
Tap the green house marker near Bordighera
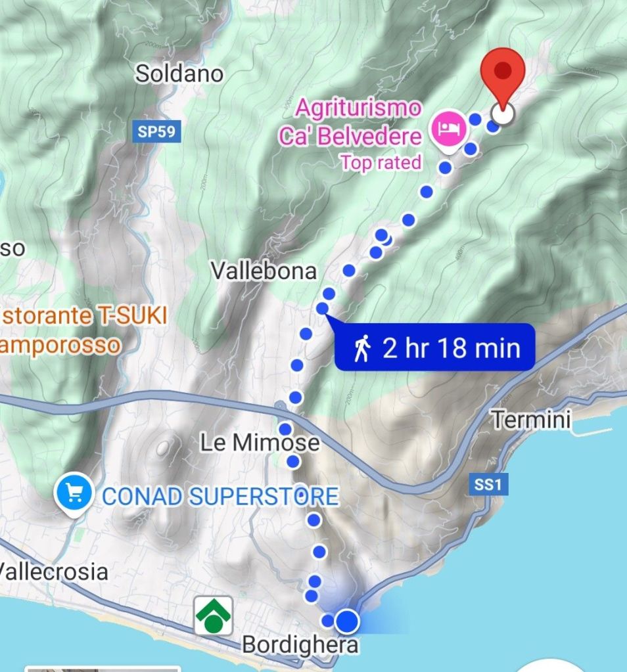(x=213, y=616)
